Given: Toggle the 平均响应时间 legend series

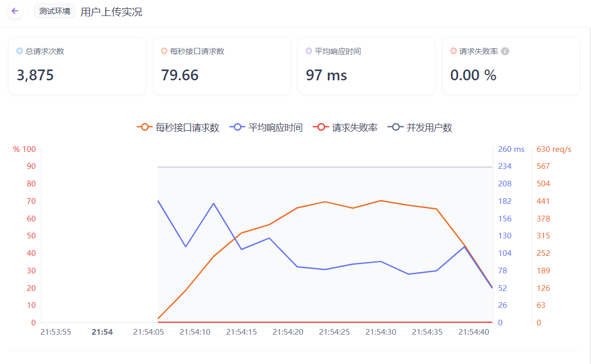Looking at the screenshot, I should pos(268,127).
